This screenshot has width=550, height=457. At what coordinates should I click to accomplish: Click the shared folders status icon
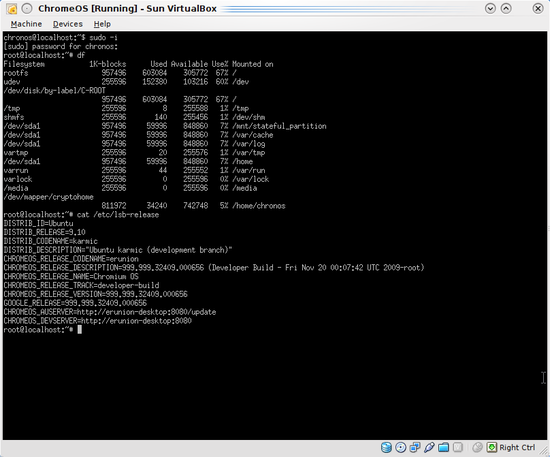[443, 448]
